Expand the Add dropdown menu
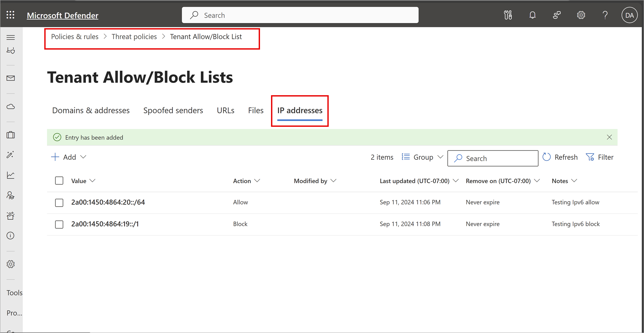Viewport: 644px width, 333px height. click(x=82, y=157)
